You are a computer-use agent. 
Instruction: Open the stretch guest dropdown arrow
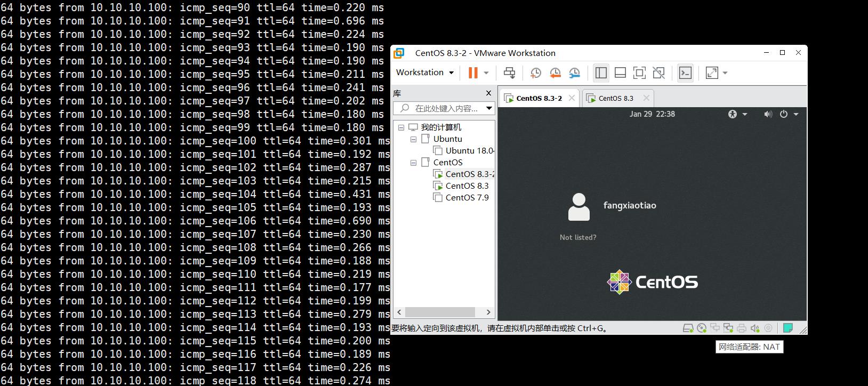[x=725, y=73]
